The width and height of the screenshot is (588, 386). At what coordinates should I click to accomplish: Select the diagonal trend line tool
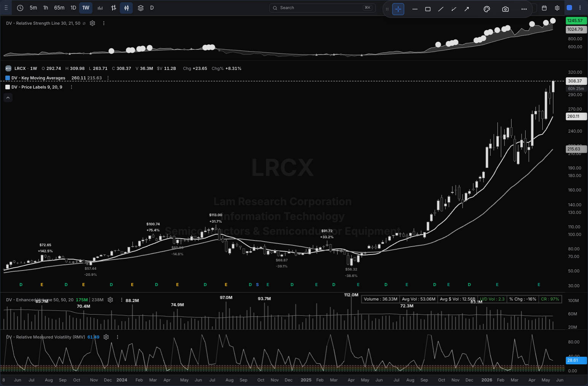[x=441, y=9]
